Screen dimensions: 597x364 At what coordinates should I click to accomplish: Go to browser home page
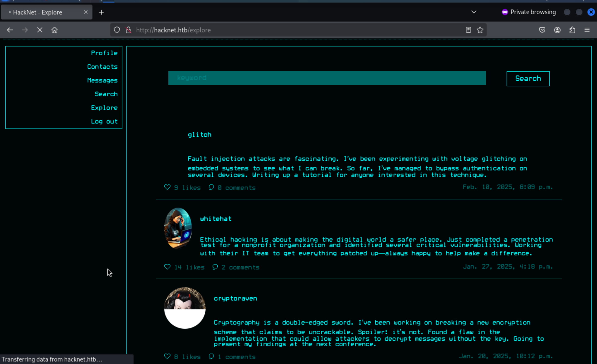[55, 30]
